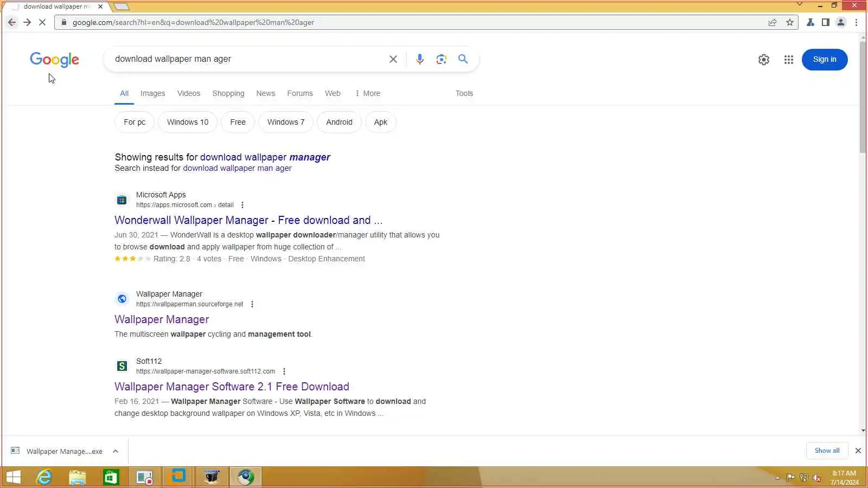Apply the 'For pc' filter chip
Viewport: 868px width, 488px height.
coord(135,122)
